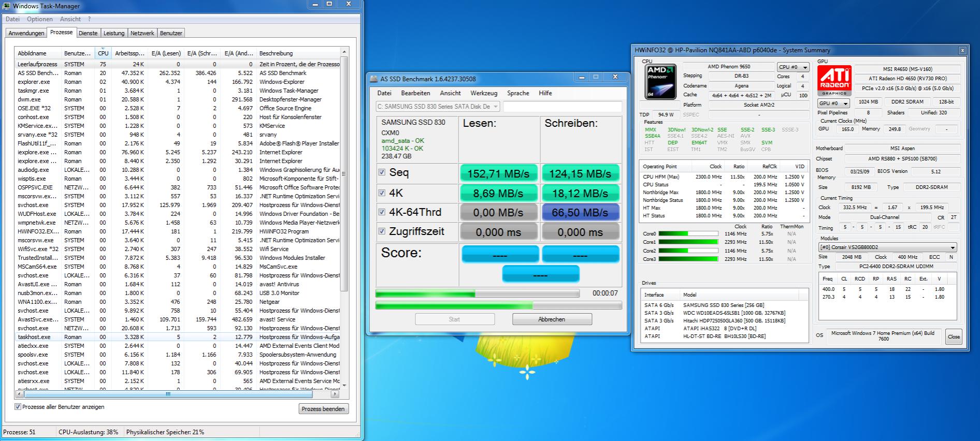Open the Werkzeug menu in AS SSD

click(484, 93)
